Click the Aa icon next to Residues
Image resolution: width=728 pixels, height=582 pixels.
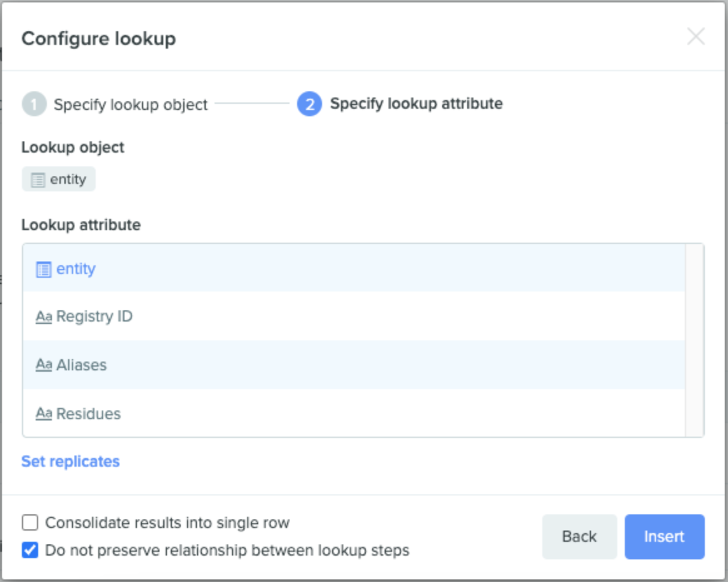coord(44,414)
